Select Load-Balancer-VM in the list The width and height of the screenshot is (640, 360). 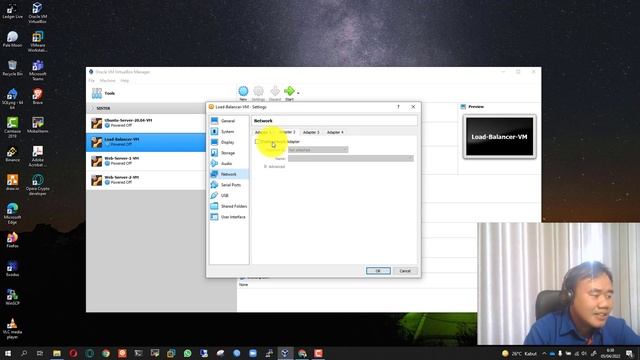146,142
